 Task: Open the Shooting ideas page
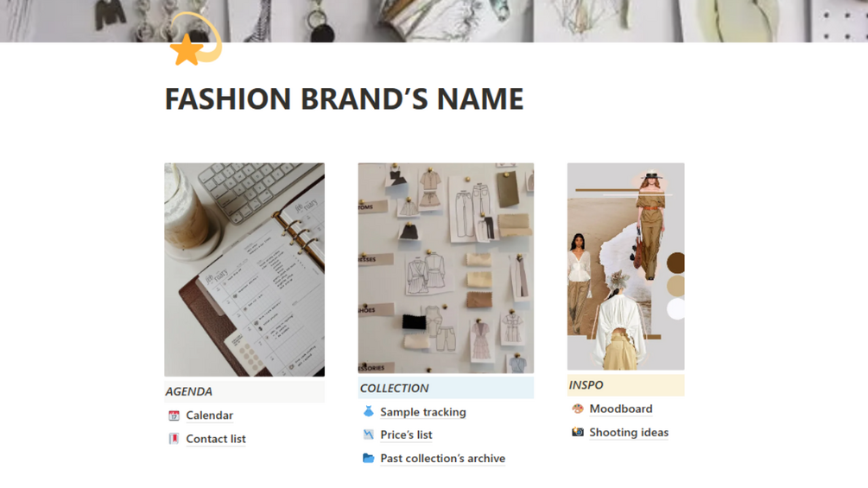point(629,432)
